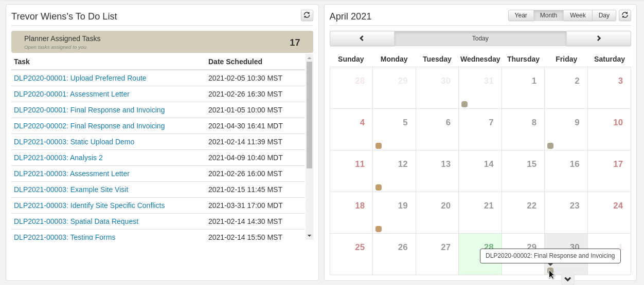Jump to Today in calendar

coord(480,39)
